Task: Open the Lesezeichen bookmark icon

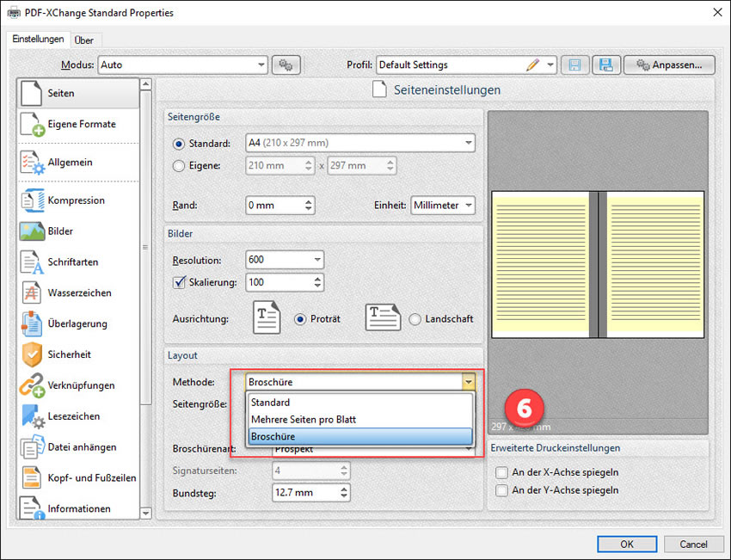Action: 32,416
